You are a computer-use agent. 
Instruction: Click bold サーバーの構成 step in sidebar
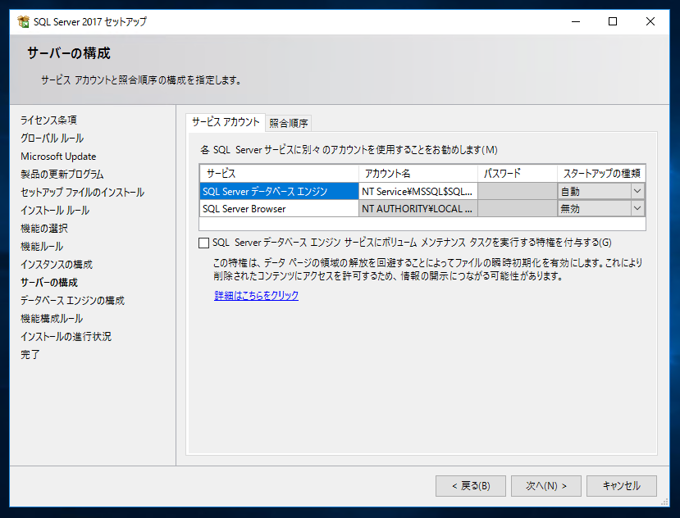49,283
